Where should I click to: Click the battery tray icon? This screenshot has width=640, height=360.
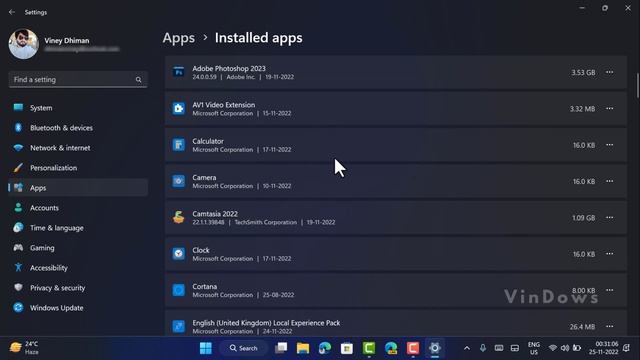(577, 348)
